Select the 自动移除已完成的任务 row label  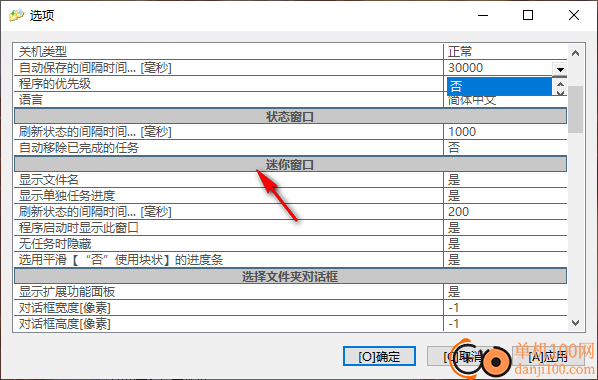coord(79,148)
